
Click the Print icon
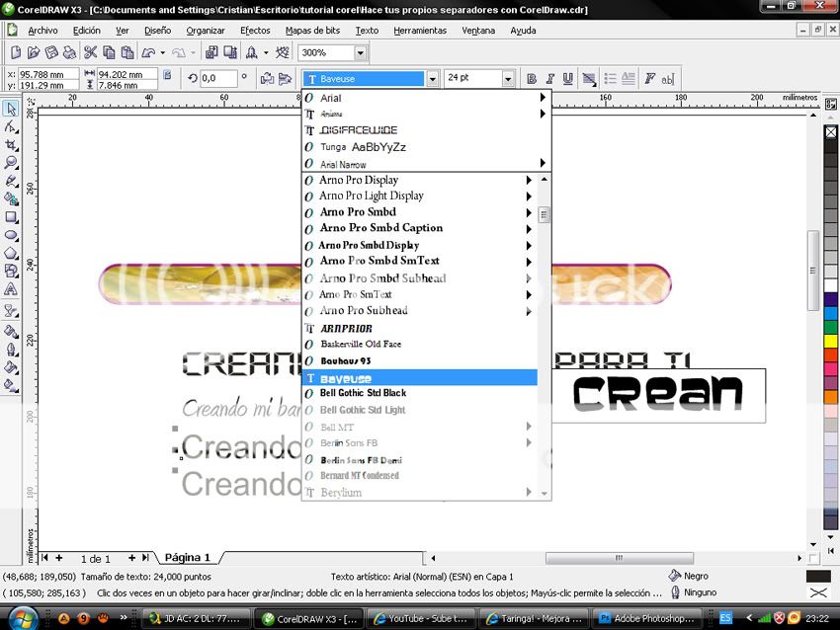tap(69, 52)
